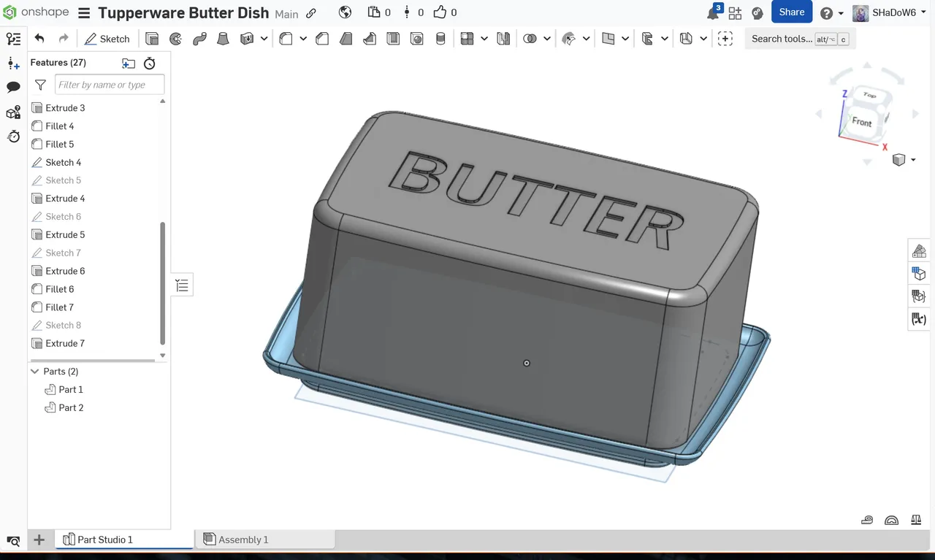Switch to the Part Studio 1 tab
The width and height of the screenshot is (935, 560).
104,540
